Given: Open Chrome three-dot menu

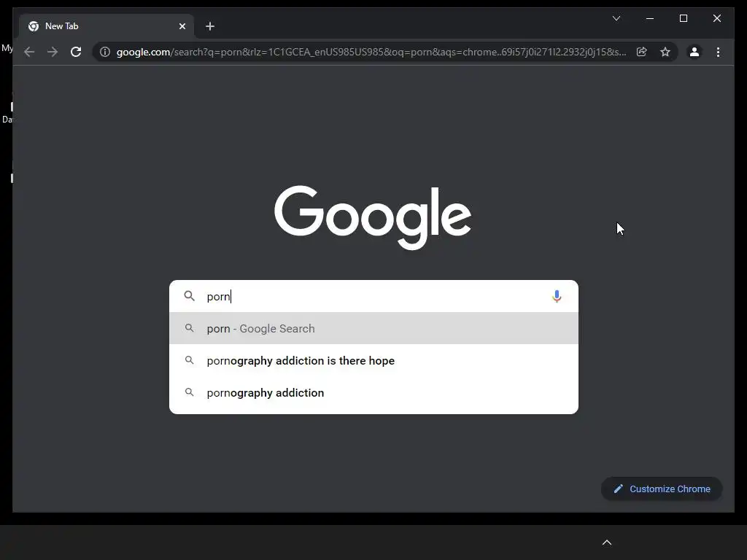Looking at the screenshot, I should click(718, 52).
